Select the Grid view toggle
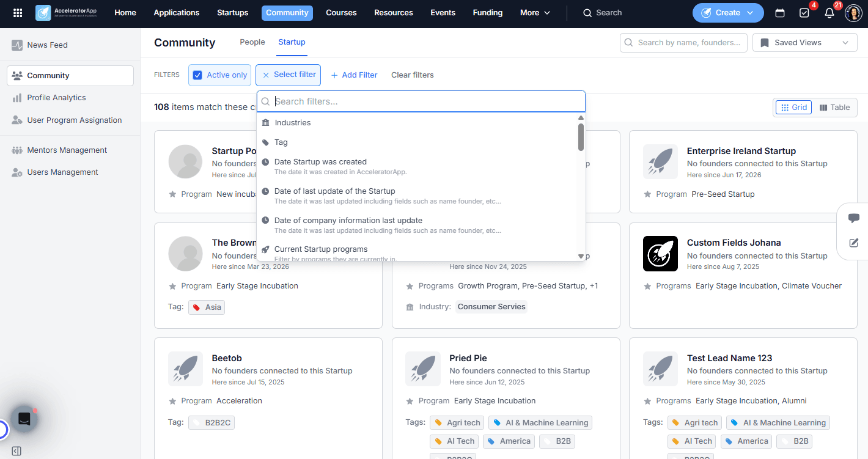 coord(793,108)
